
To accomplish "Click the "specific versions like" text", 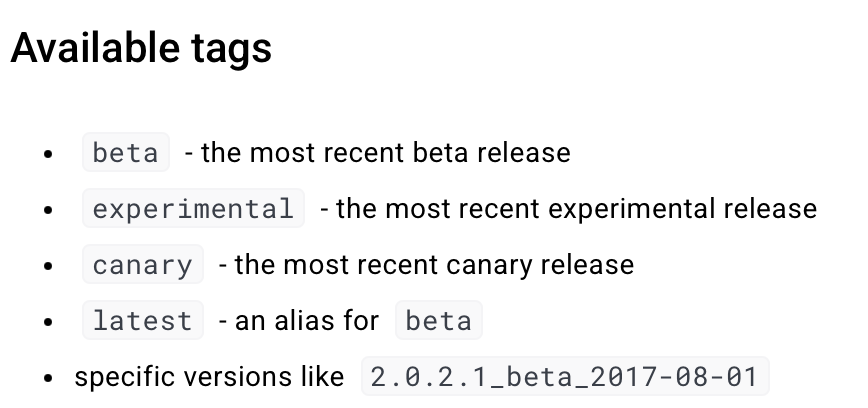I will [209, 377].
